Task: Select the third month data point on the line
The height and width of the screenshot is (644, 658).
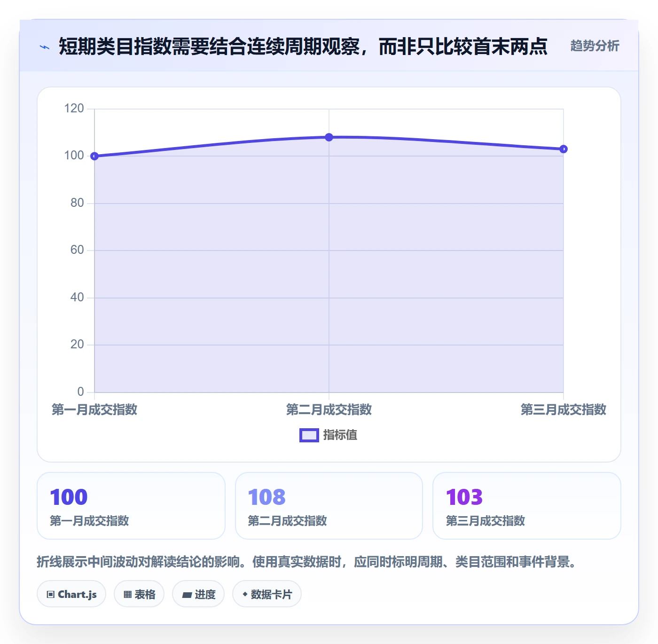Action: (x=564, y=149)
